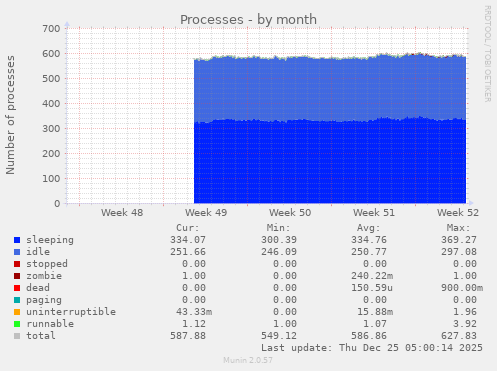Click the total legend color swatch
497x371 pixels.
pyautogui.click(x=17, y=336)
